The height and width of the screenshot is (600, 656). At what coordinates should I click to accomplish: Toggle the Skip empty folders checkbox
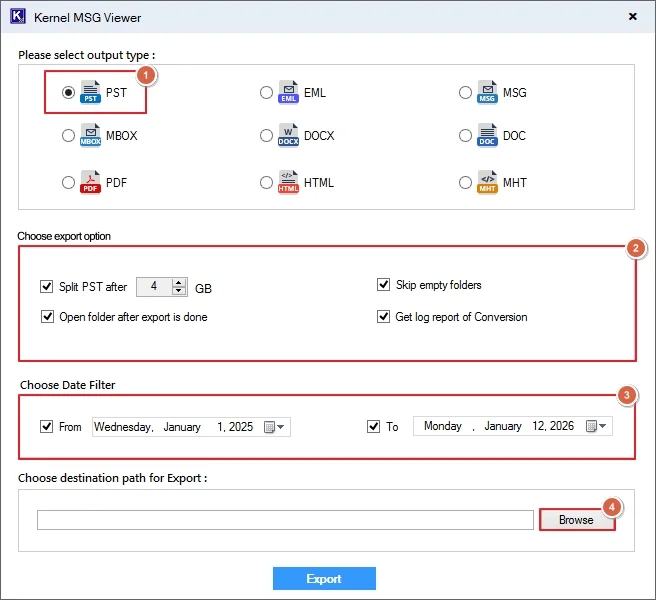pos(383,285)
